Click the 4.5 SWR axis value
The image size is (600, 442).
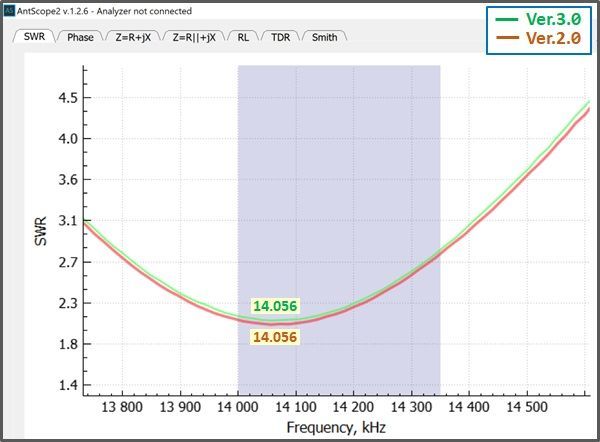[x=68, y=98]
